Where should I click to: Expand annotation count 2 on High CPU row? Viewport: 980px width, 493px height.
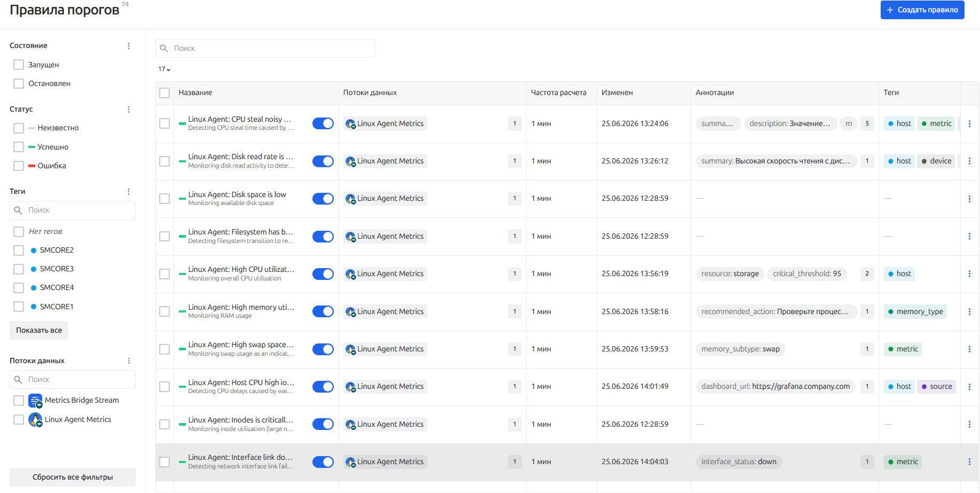tap(867, 273)
